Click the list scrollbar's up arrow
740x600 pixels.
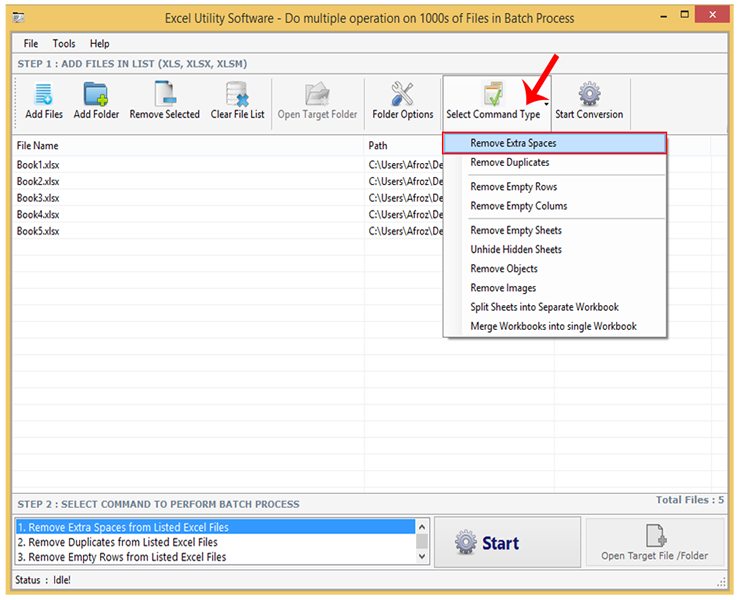click(422, 526)
